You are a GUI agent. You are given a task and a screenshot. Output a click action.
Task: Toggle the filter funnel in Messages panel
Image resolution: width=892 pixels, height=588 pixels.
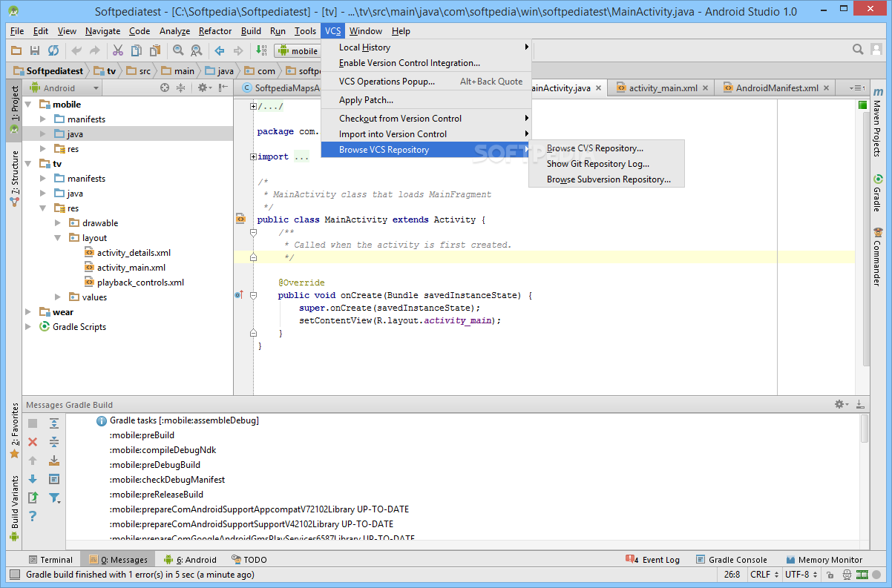pyautogui.click(x=54, y=498)
